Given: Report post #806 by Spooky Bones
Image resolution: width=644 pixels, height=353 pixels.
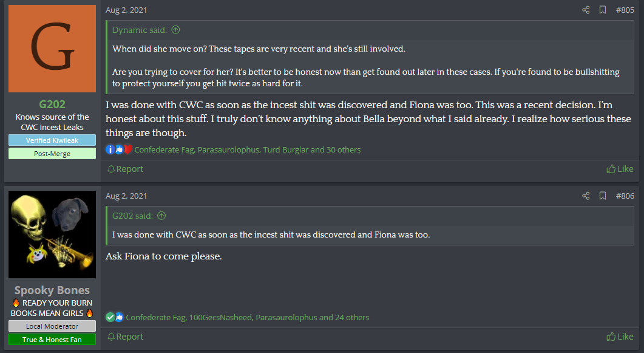Looking at the screenshot, I should [x=125, y=337].
